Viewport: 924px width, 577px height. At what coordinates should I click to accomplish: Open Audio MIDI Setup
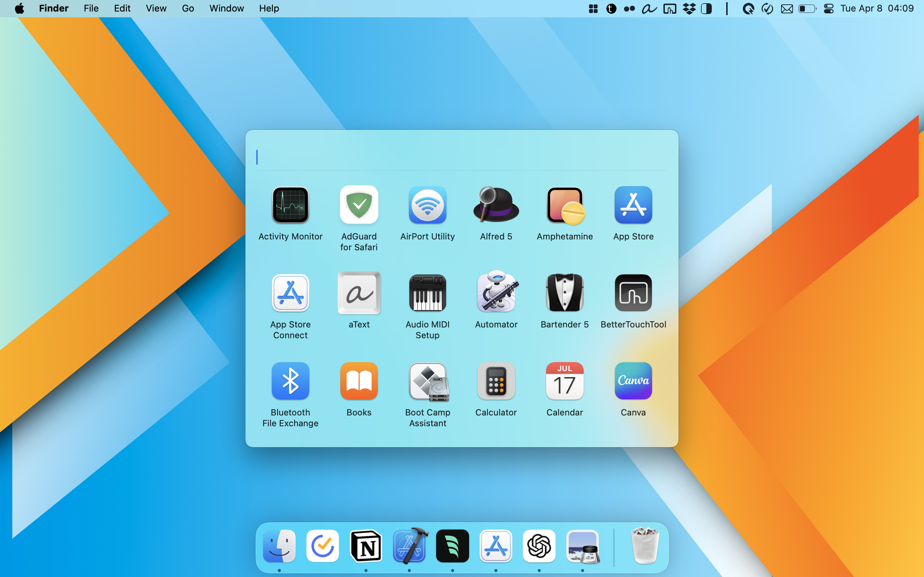[427, 293]
